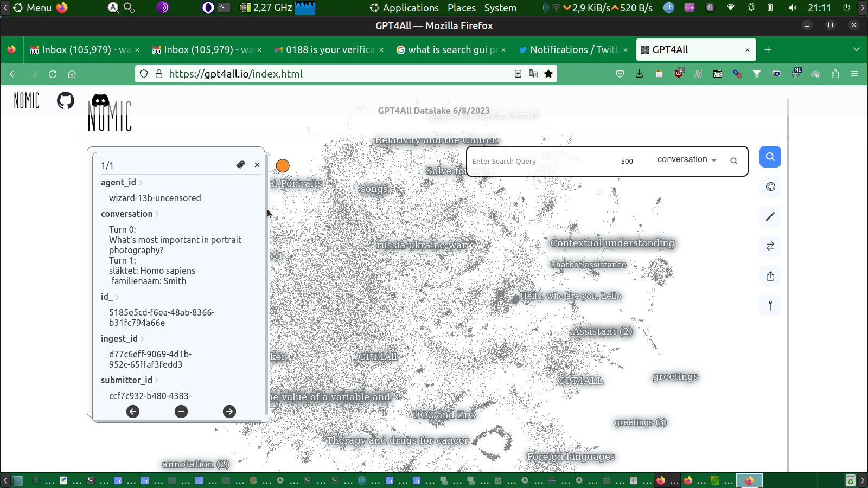Viewport: 868px width, 488px height.
Task: Click the orange selected data point
Action: coord(283,165)
